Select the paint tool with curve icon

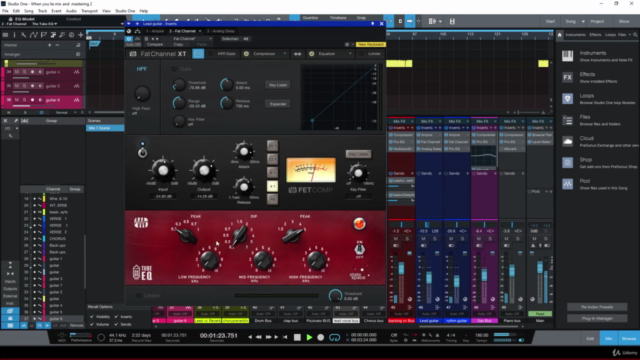pyautogui.click(x=33, y=35)
